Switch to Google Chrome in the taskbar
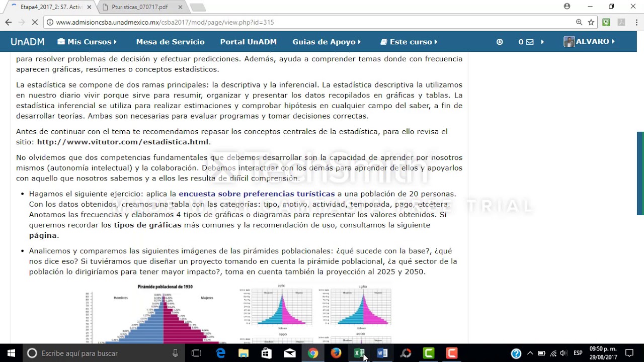 coord(313,353)
